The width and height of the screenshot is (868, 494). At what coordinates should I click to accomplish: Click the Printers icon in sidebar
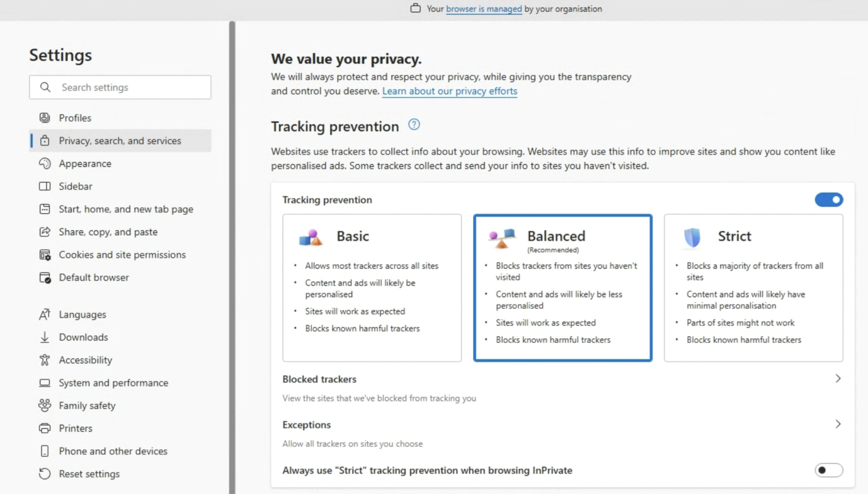pos(45,428)
